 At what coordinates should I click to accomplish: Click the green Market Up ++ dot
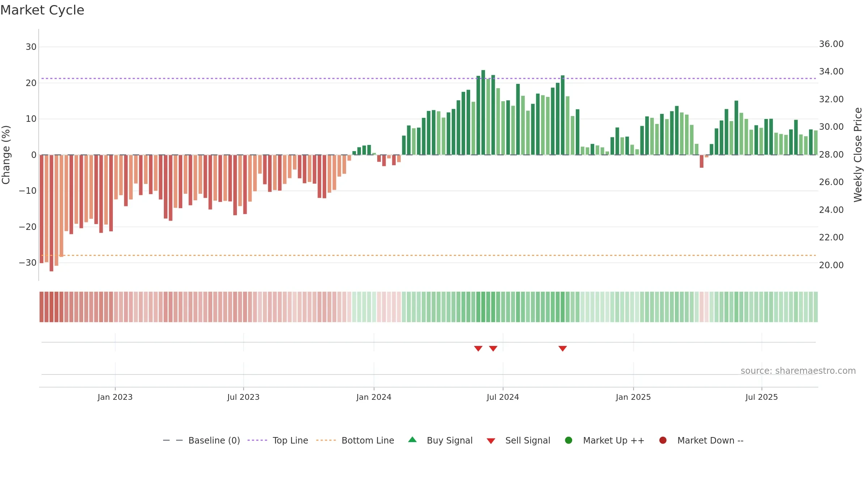tap(569, 440)
